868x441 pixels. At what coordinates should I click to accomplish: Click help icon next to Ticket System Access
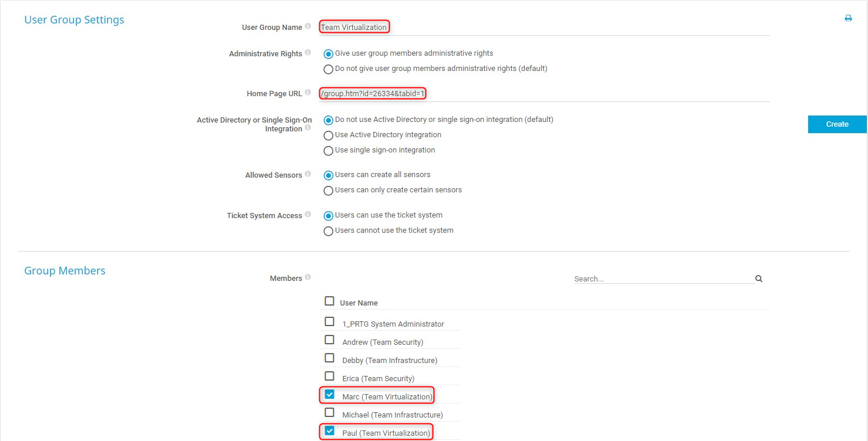tap(308, 215)
